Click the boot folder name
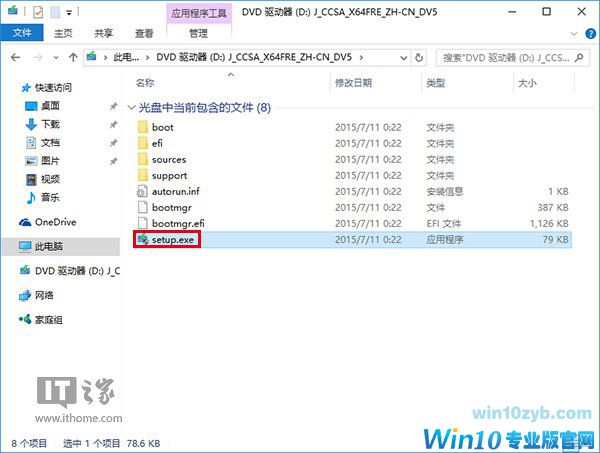Screen dimensions: 600x453 163,127
